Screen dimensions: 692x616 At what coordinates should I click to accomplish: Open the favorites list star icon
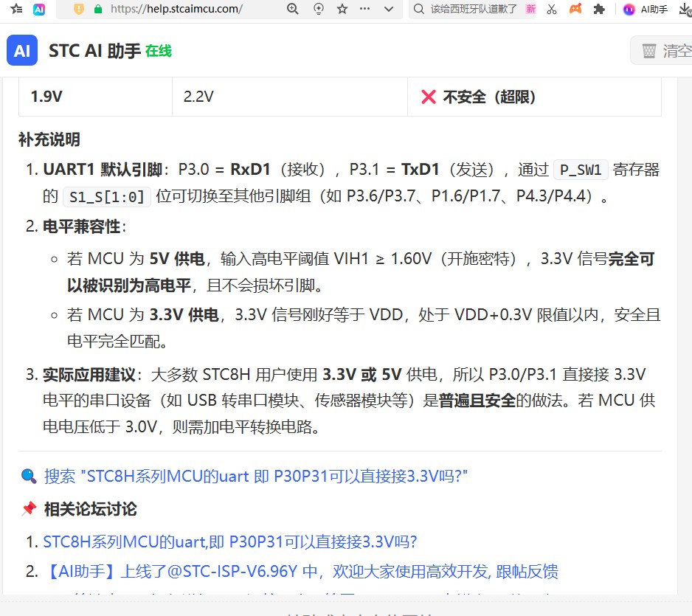[x=16, y=8]
